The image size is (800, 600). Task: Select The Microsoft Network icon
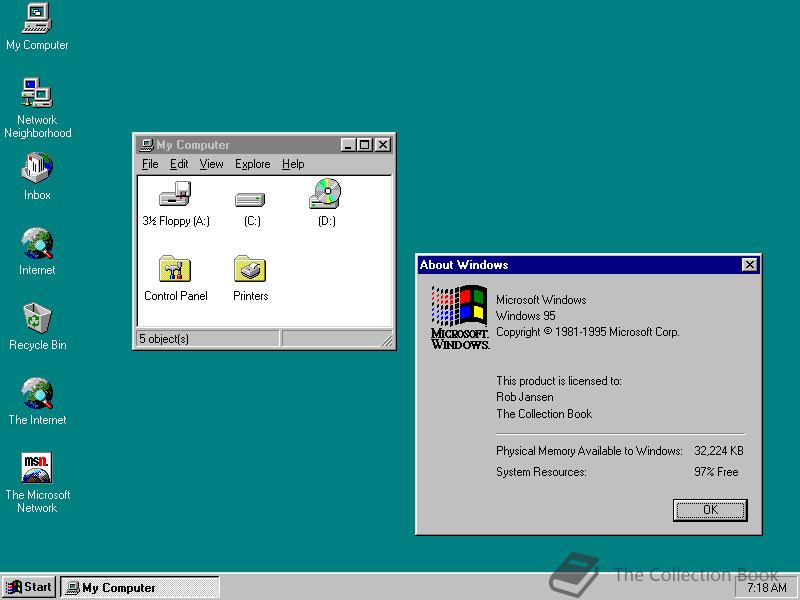(x=37, y=483)
